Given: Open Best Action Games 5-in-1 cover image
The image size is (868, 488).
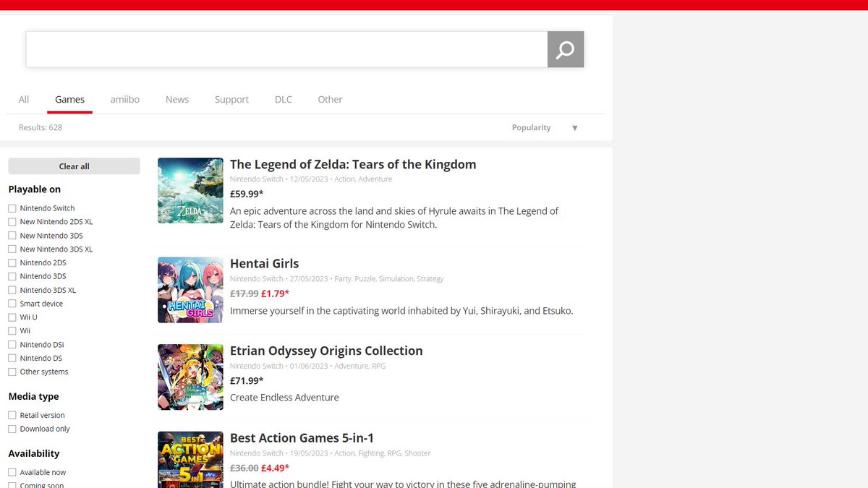Looking at the screenshot, I should point(190,460).
